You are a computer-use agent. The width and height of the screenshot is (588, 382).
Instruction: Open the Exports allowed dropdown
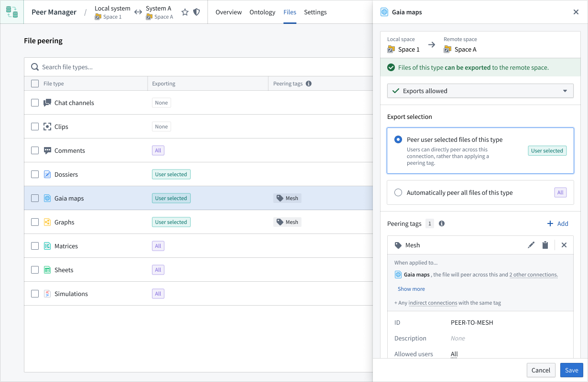(480, 91)
